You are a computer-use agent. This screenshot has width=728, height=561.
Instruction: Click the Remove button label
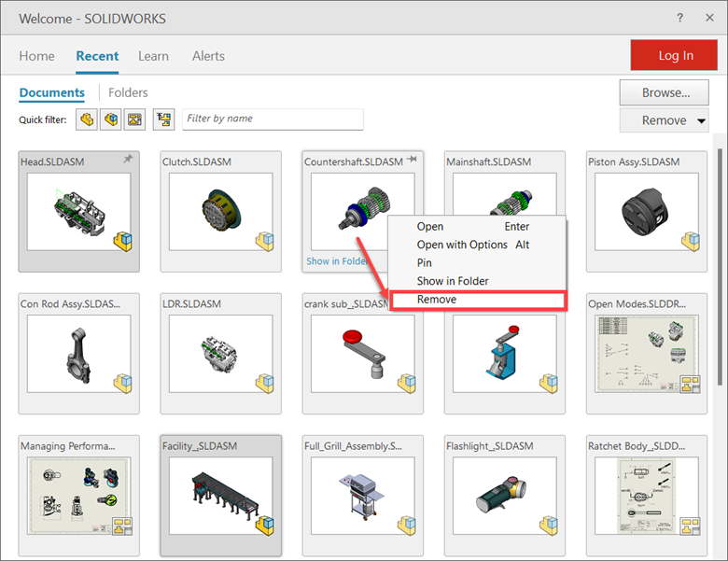pyautogui.click(x=664, y=120)
